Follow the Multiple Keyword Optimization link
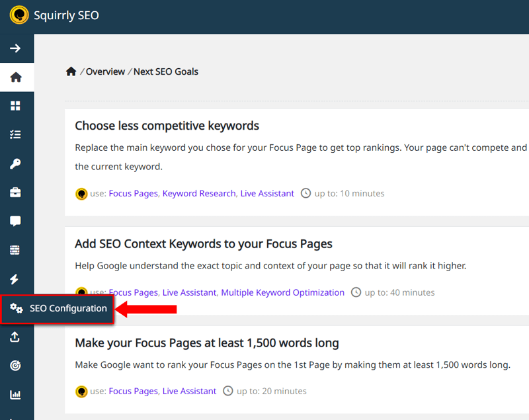This screenshot has height=420, width=529. [x=283, y=292]
